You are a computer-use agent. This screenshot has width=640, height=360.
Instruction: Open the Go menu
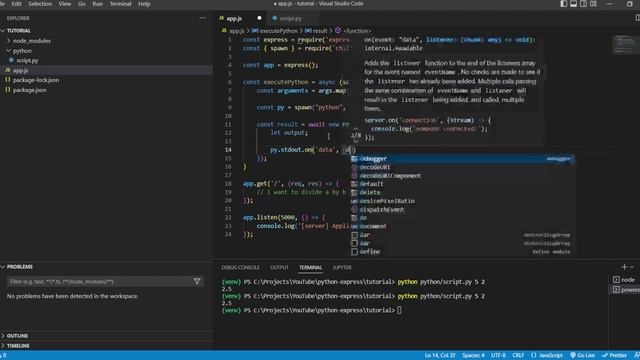pyautogui.click(x=82, y=4)
